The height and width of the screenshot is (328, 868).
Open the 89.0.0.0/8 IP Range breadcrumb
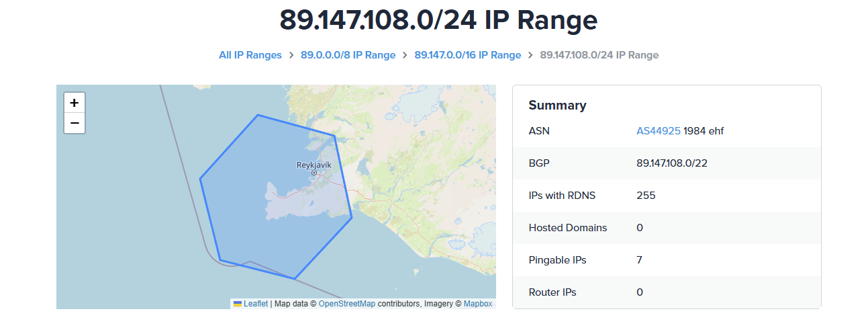pyautogui.click(x=348, y=55)
